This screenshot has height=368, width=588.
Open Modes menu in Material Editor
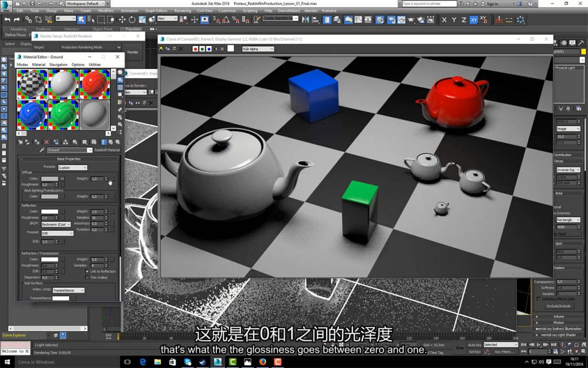click(x=22, y=64)
